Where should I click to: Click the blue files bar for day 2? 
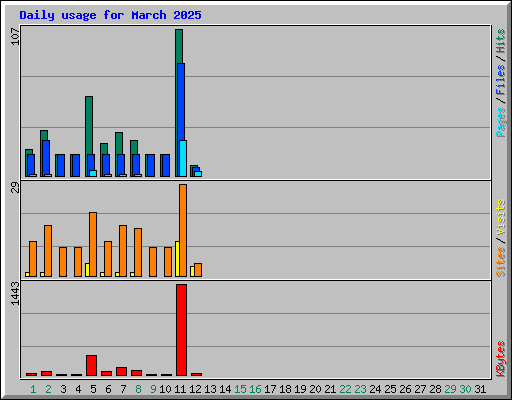point(46,158)
